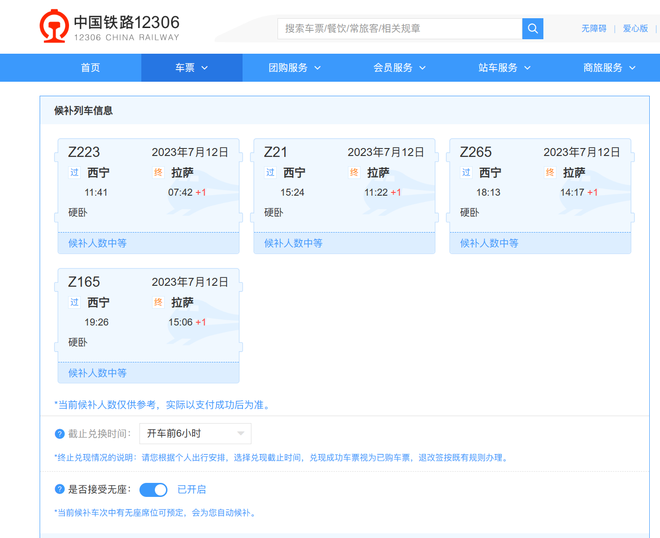Image resolution: width=660 pixels, height=538 pixels.
Task: Open the 站车服务 menu
Action: point(504,68)
